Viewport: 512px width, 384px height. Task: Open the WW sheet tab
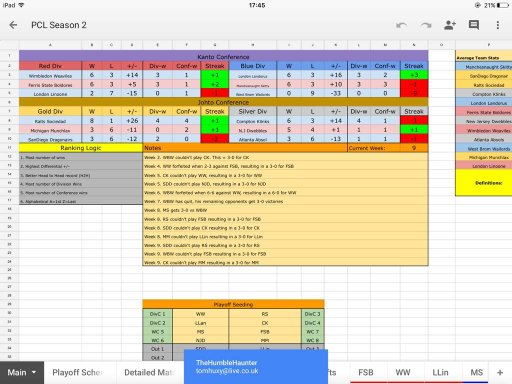tap(403, 372)
